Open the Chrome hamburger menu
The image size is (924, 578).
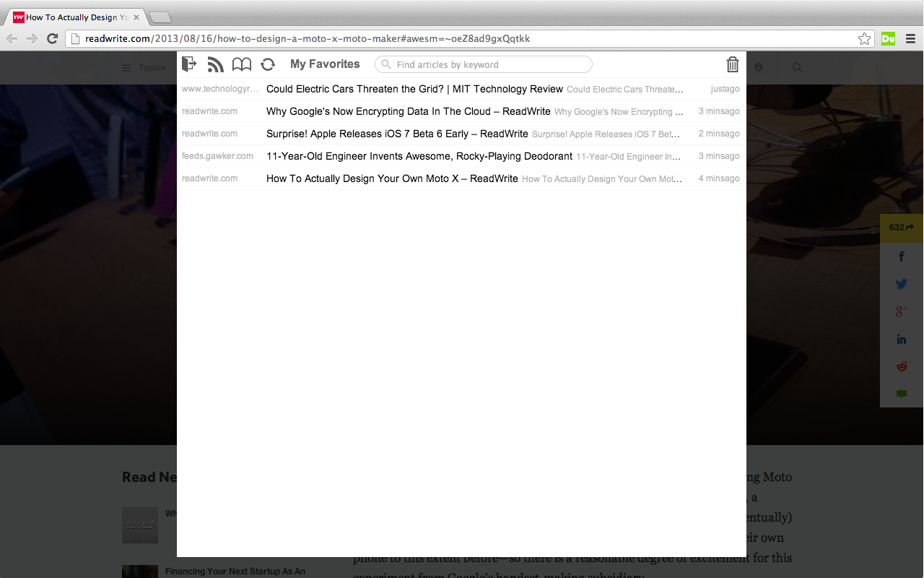coord(910,39)
